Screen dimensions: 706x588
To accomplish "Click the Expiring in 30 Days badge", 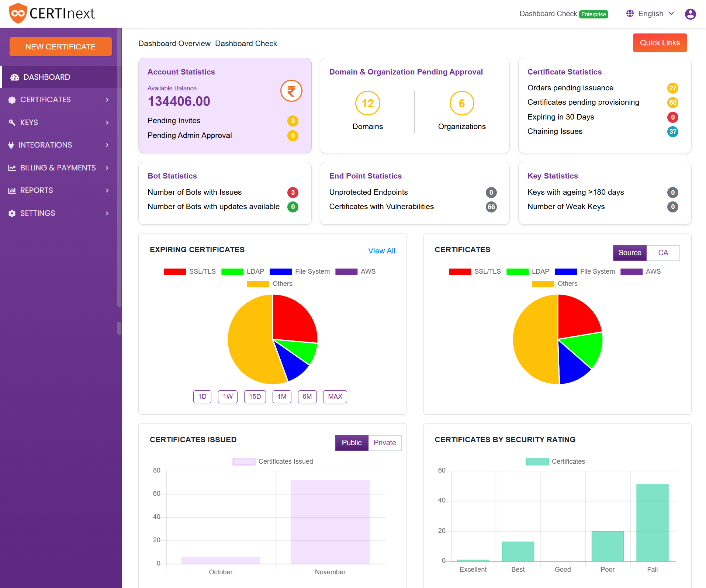I will pyautogui.click(x=673, y=117).
